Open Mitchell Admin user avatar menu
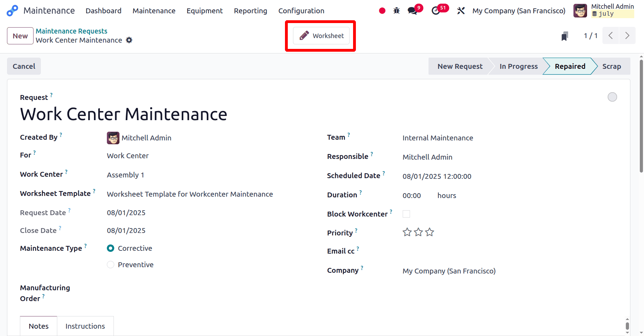The image size is (644, 336). [580, 11]
